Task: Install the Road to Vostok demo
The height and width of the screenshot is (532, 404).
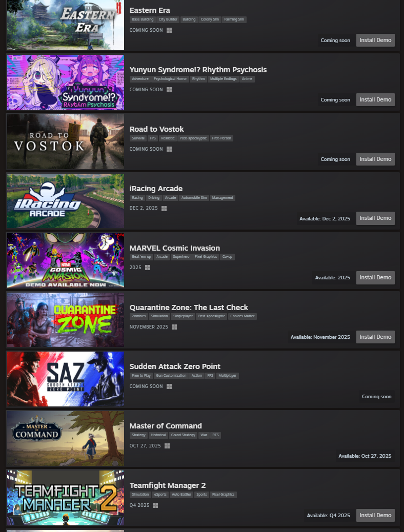Action: pos(375,159)
